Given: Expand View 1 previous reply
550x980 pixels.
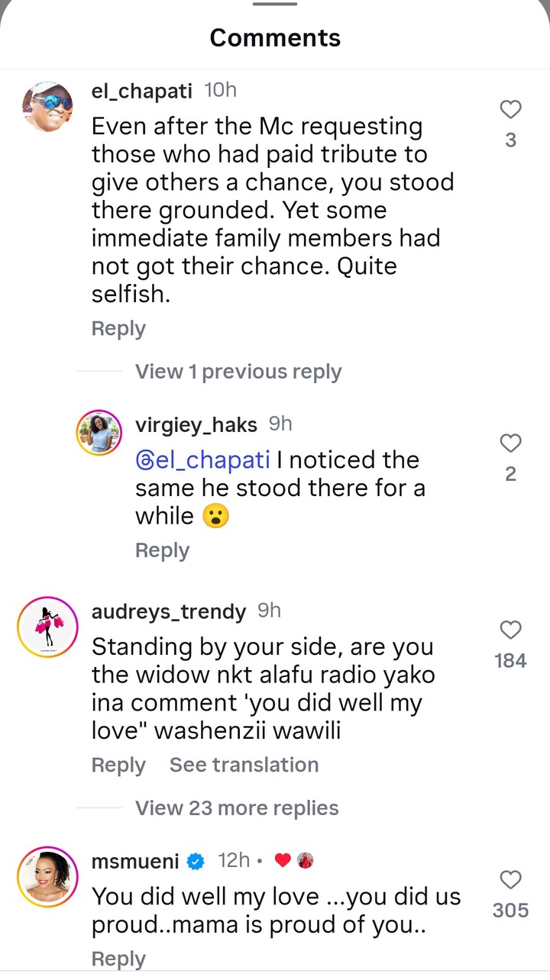Looking at the screenshot, I should point(238,372).
